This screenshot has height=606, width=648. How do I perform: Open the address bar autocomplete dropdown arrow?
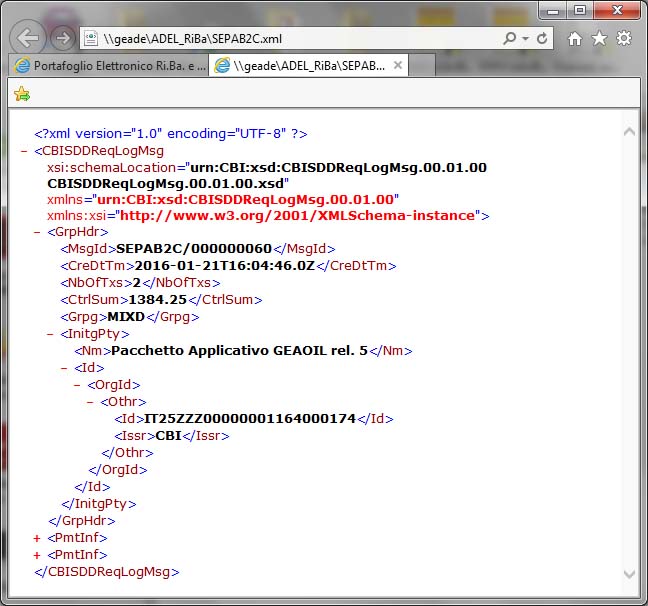pyautogui.click(x=526, y=39)
